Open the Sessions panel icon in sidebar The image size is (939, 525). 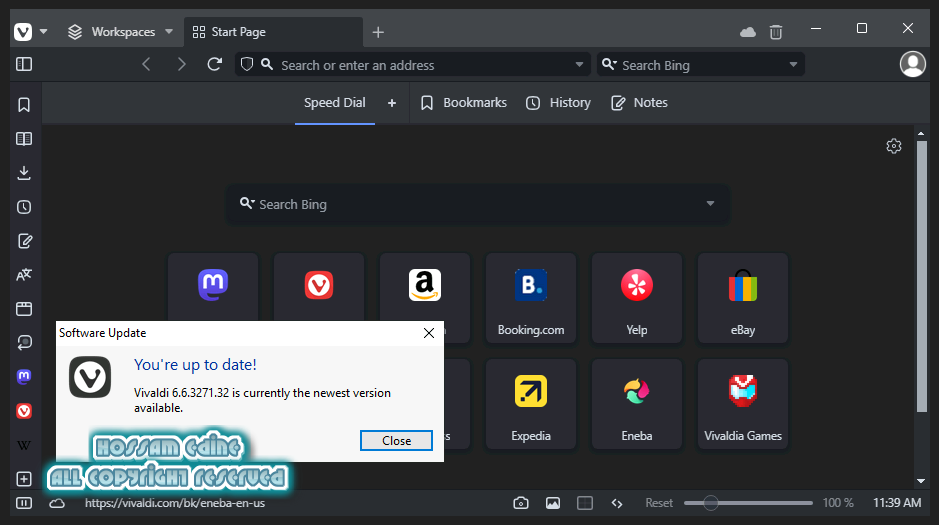click(24, 342)
